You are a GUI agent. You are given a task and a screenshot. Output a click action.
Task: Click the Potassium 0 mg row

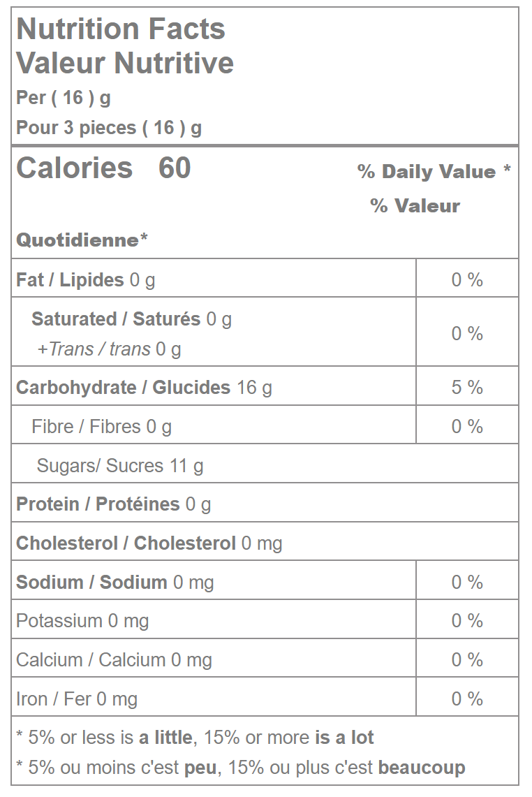pyautogui.click(x=82, y=621)
